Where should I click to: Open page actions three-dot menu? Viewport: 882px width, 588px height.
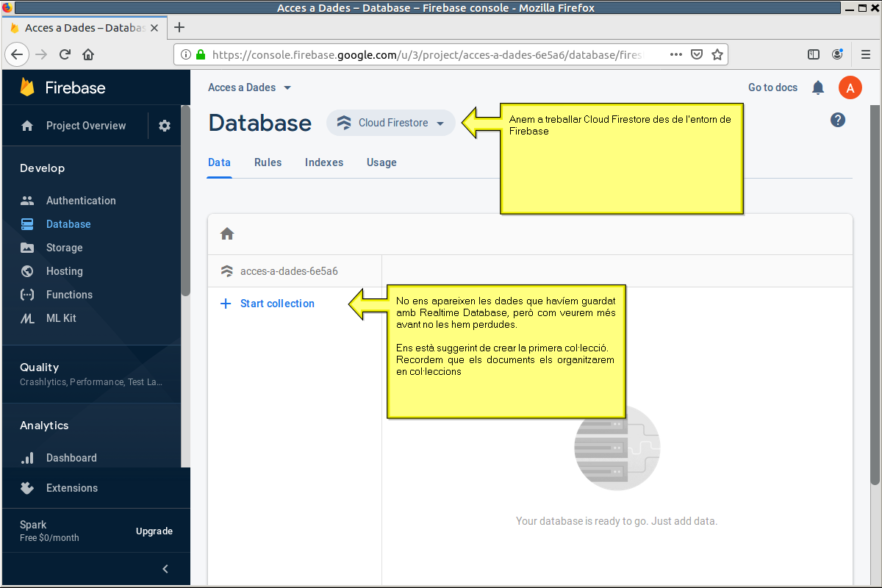[x=676, y=54]
